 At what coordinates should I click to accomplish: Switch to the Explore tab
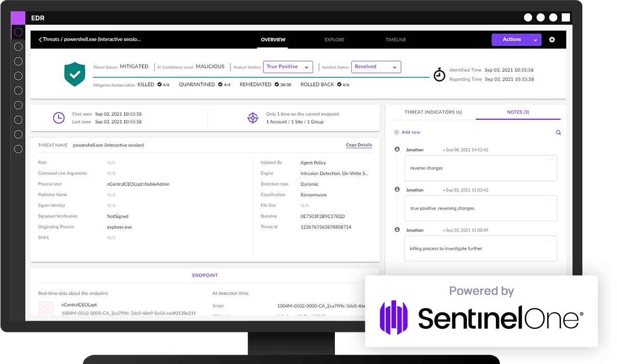334,39
